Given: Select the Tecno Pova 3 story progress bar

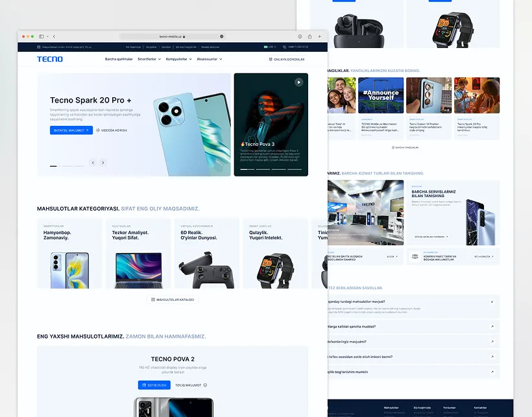Looking at the screenshot, I should [x=271, y=169].
